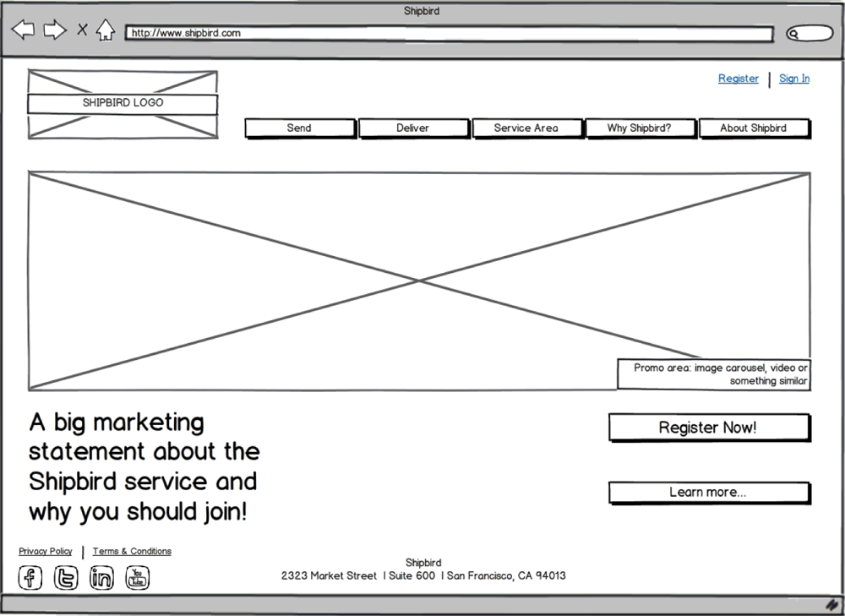Screen dimensions: 845x616
Task: Open the Privacy Policy link
Action: (46, 551)
